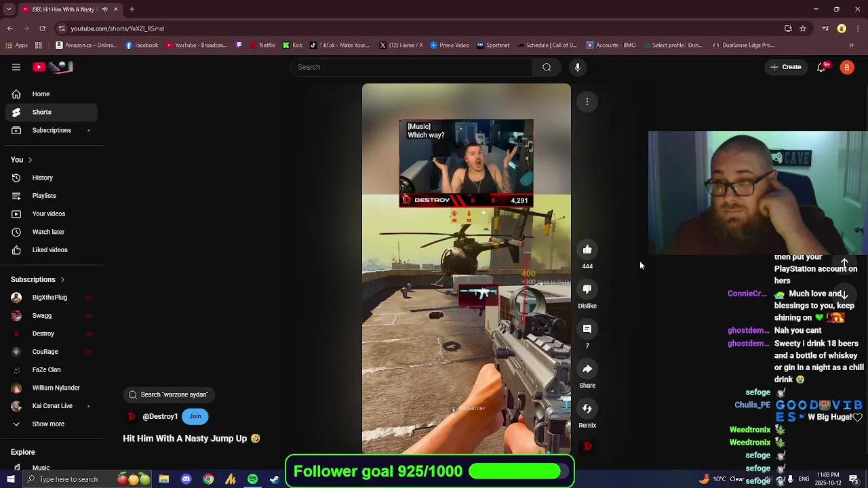Open Your videos
Viewport: 868px width, 488px height.
52,214
